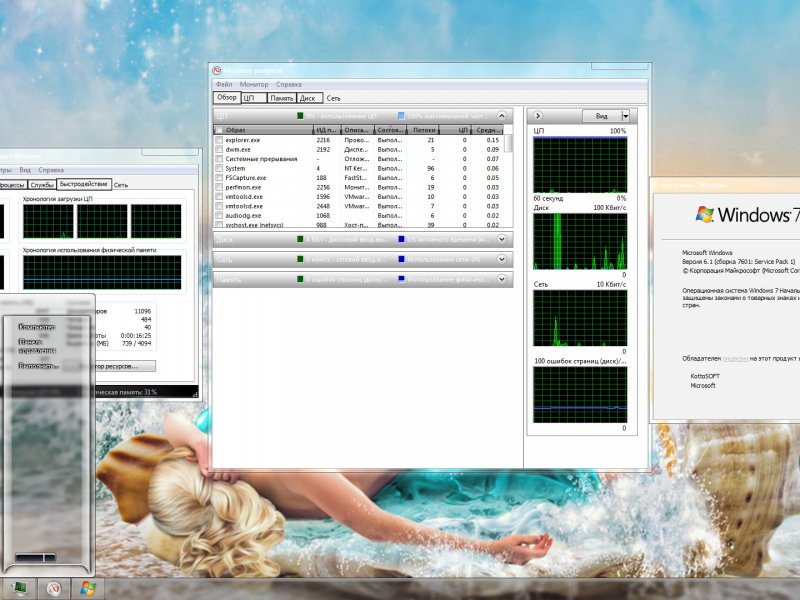
Task: Open license link in About Windows dialog
Action: click(735, 359)
